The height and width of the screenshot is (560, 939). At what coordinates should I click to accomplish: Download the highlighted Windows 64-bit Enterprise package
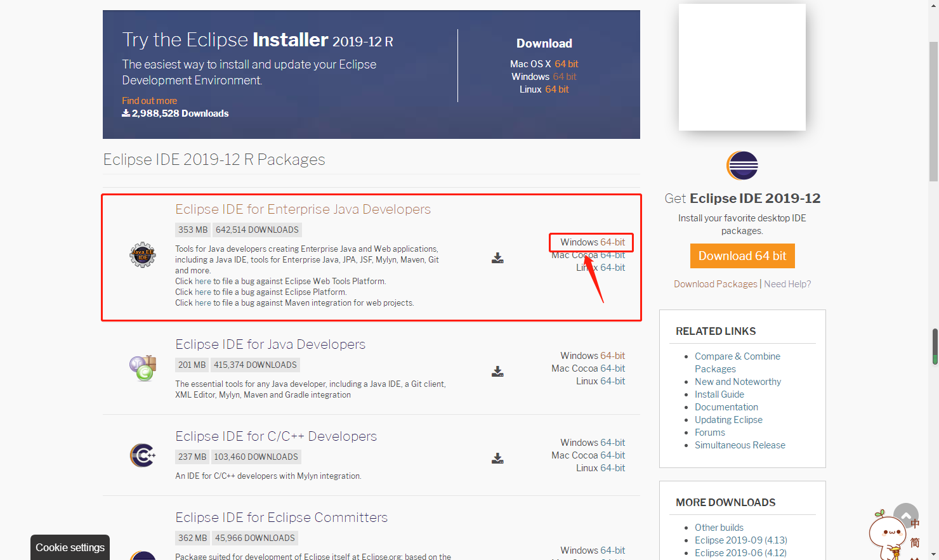tap(591, 242)
